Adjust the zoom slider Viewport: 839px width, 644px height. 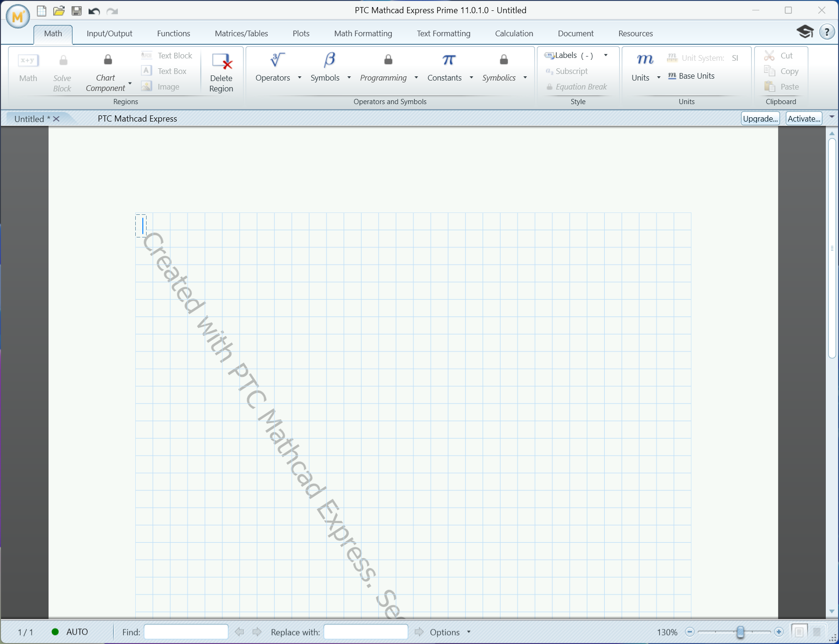pyautogui.click(x=740, y=632)
